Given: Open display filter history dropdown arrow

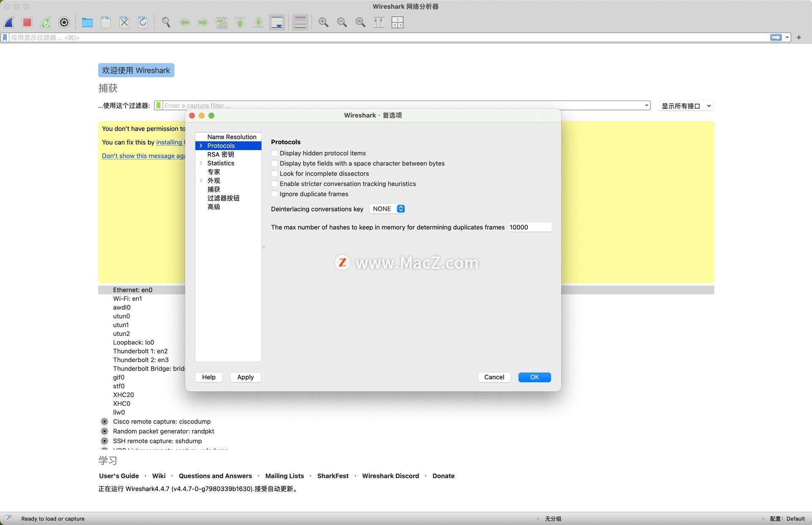Looking at the screenshot, I should pyautogui.click(x=787, y=38).
